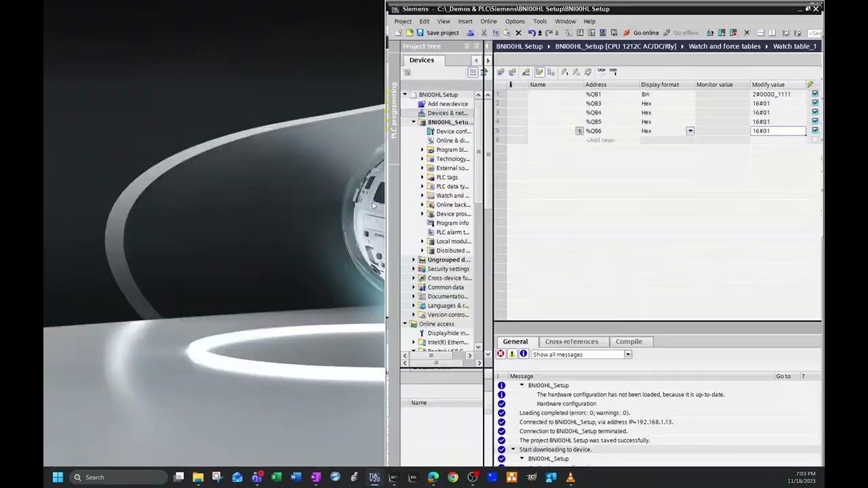
Task: Switch to the Compile tab
Action: [x=629, y=342]
